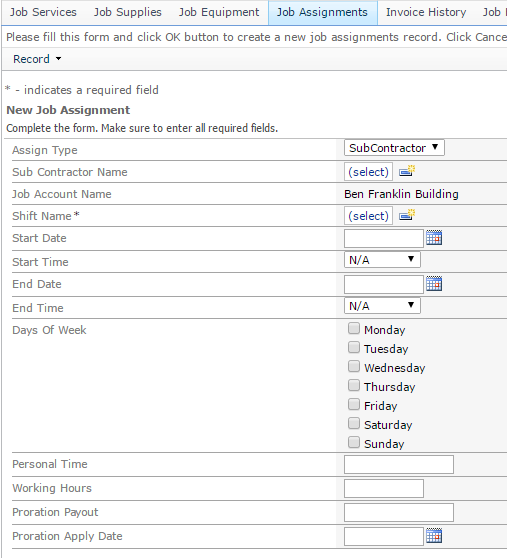Click into the Working Hours field
Viewport: 507px width, 558px height.
tap(384, 488)
